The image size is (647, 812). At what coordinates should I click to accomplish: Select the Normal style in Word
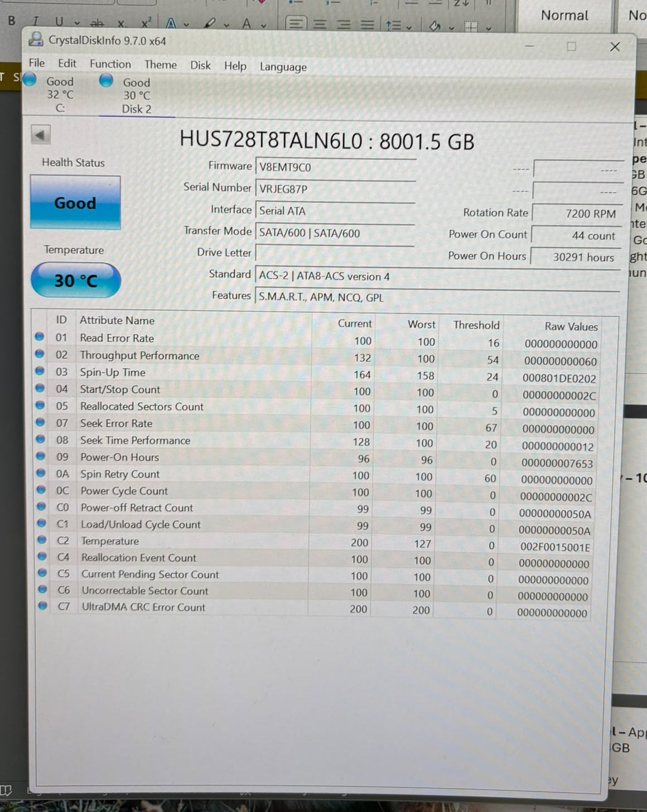coord(564,16)
